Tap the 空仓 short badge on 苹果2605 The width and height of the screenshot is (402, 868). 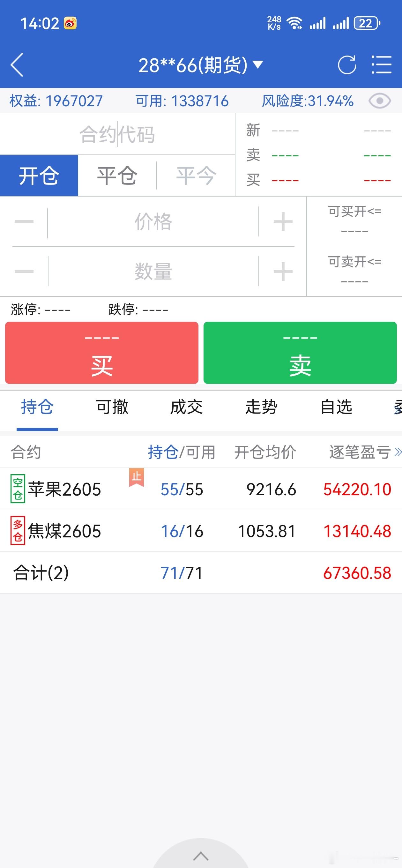tap(18, 489)
